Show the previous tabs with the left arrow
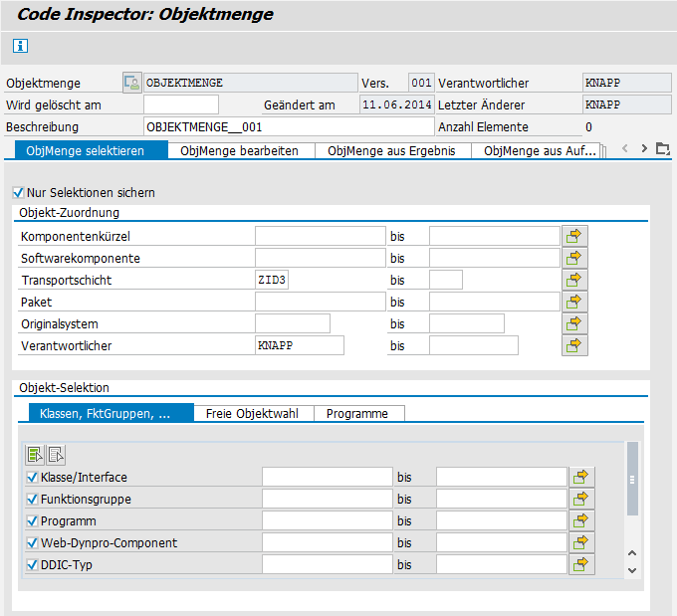Screen dimensions: 677x616 (625, 148)
